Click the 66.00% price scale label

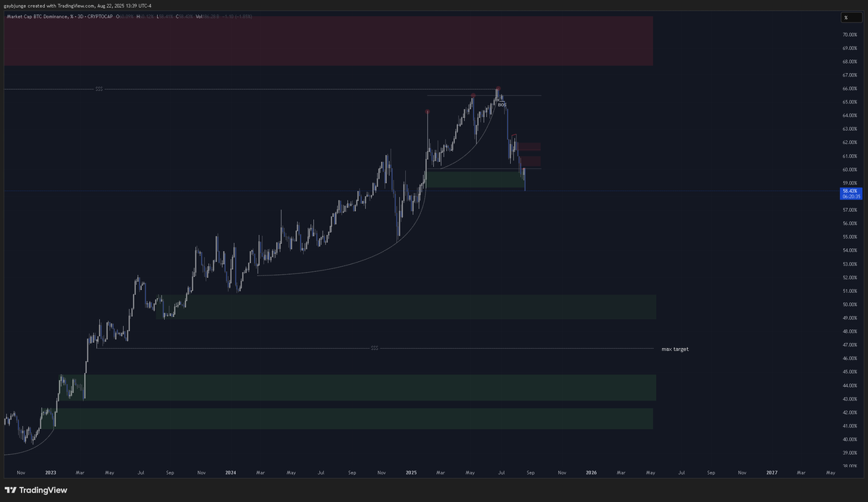click(x=850, y=88)
